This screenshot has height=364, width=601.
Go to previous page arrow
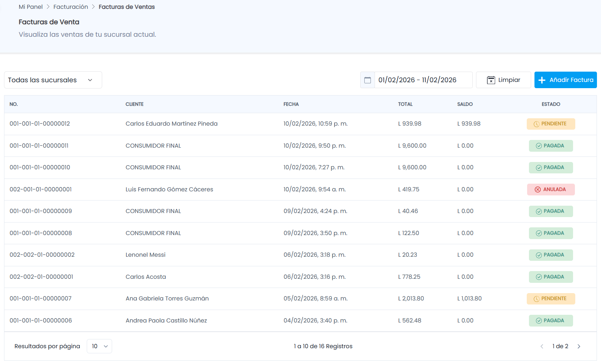542,346
